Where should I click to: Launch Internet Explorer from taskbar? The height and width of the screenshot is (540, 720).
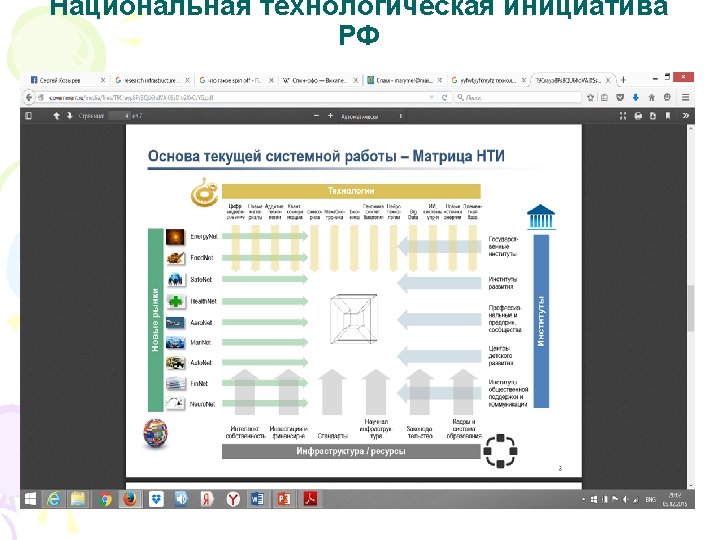click(x=54, y=499)
